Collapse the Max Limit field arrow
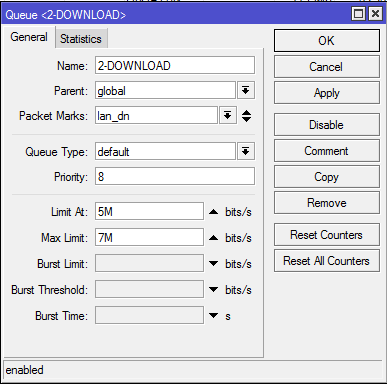Screen dimensions: 387x384 tap(213, 238)
